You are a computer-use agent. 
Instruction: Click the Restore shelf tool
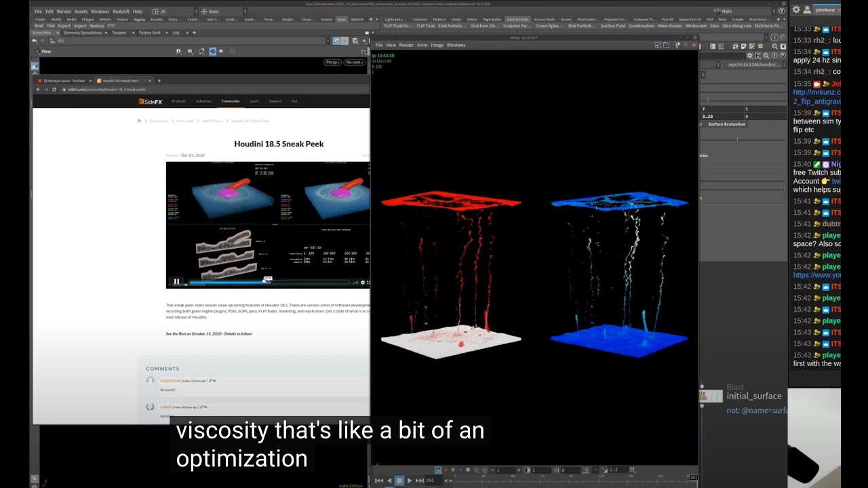point(97,26)
